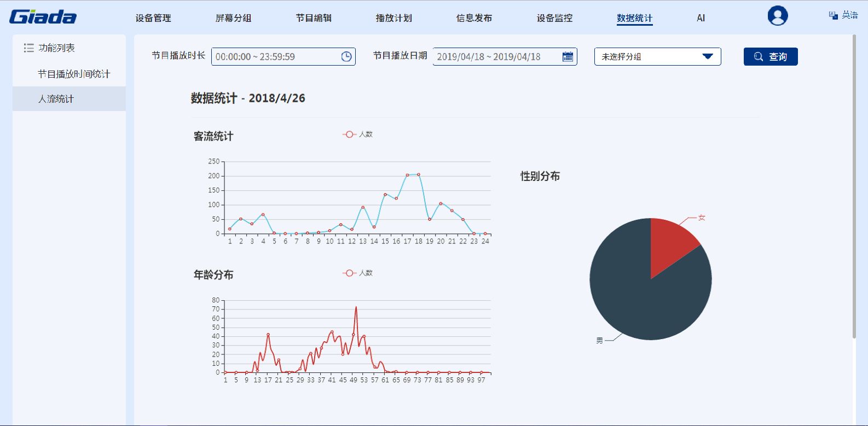Click the 男 pie label
868x426 pixels.
[599, 341]
